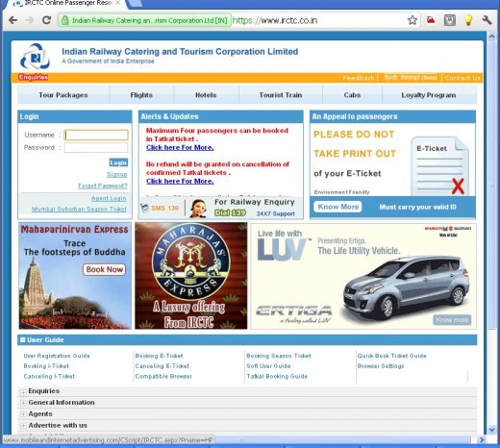The width and height of the screenshot is (500, 448).
Task: Open Canceling E-Ticket guide
Action: (162, 366)
